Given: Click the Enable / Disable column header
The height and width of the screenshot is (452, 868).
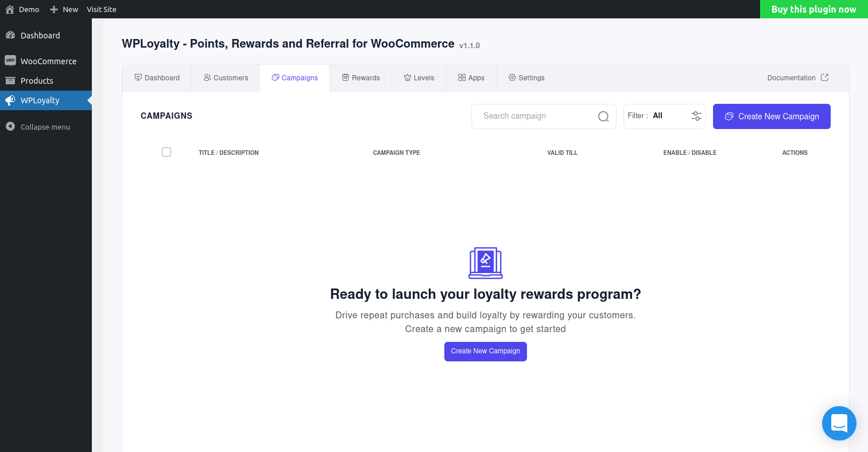Looking at the screenshot, I should coord(690,153).
